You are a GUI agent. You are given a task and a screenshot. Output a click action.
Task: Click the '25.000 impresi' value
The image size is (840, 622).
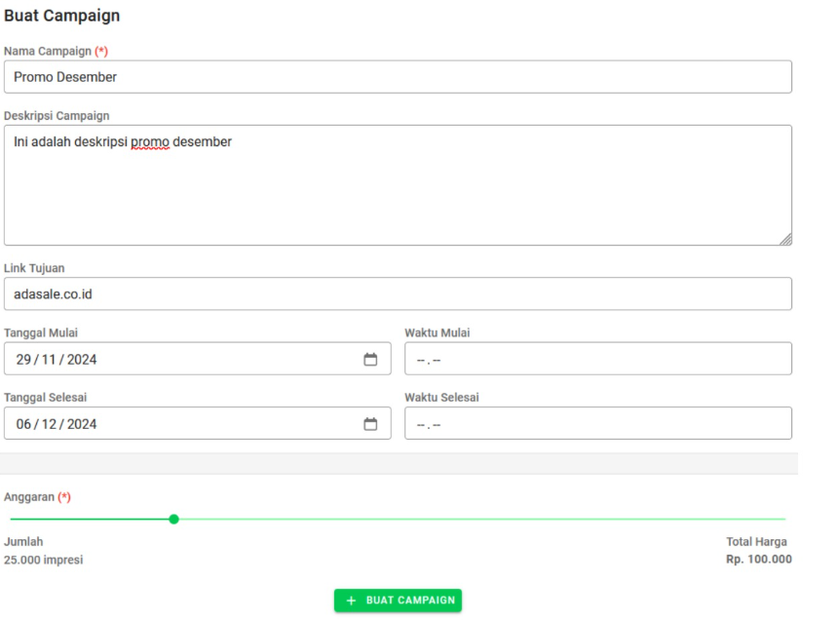(x=44, y=560)
